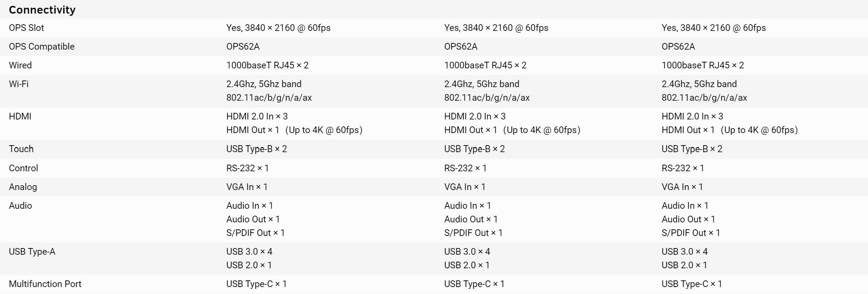Screen dimensions: 868x294
Task: Click the USB Type-A row label
Action: 32,252
